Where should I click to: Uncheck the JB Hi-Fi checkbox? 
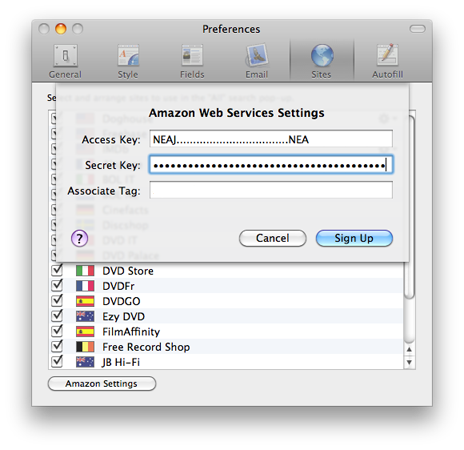(x=57, y=361)
